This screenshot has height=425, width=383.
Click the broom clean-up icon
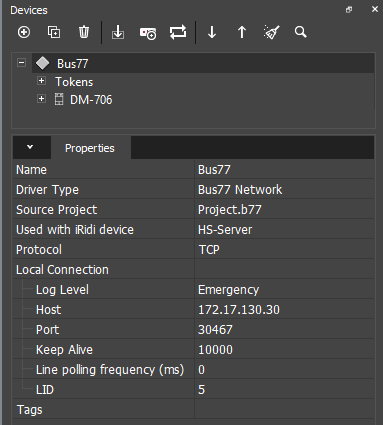coord(272,32)
